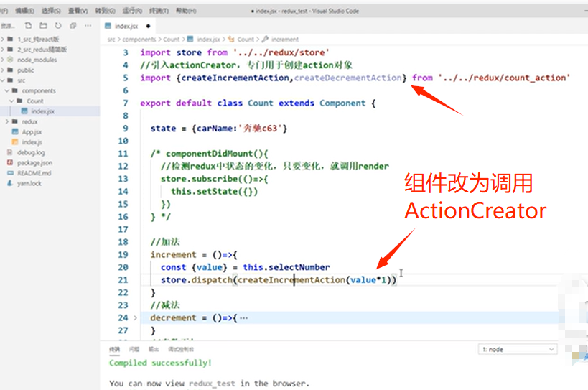Open the 运行(R) menu
The height and width of the screenshot is (390, 588).
pos(132,11)
